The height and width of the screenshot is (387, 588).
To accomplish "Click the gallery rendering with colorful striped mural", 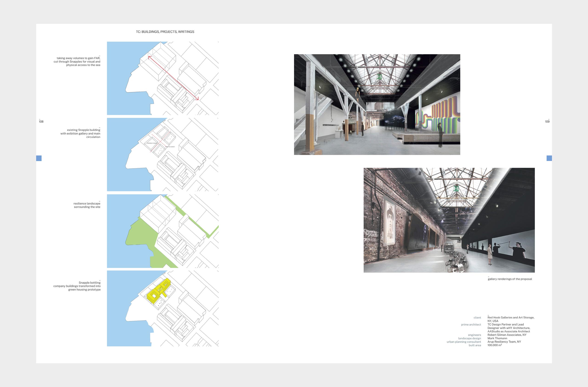I will point(377,105).
